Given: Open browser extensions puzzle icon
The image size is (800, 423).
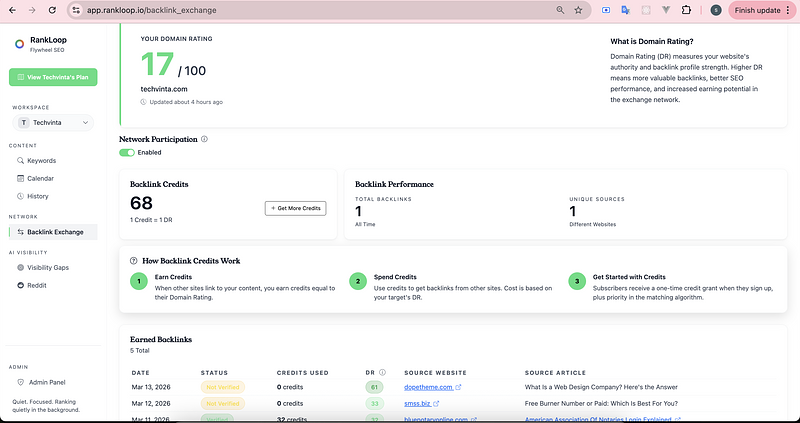Looking at the screenshot, I should coord(685,10).
